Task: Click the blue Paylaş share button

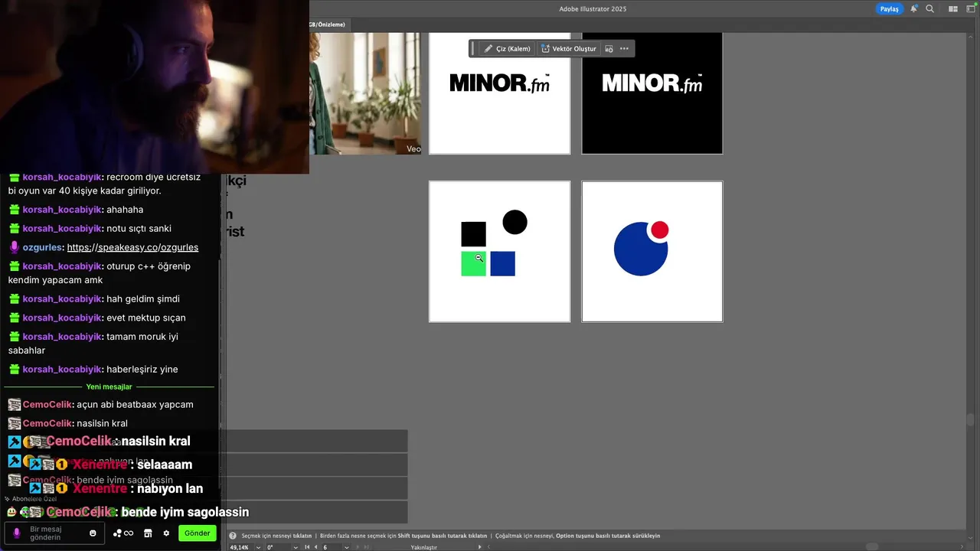Action: pos(889,9)
